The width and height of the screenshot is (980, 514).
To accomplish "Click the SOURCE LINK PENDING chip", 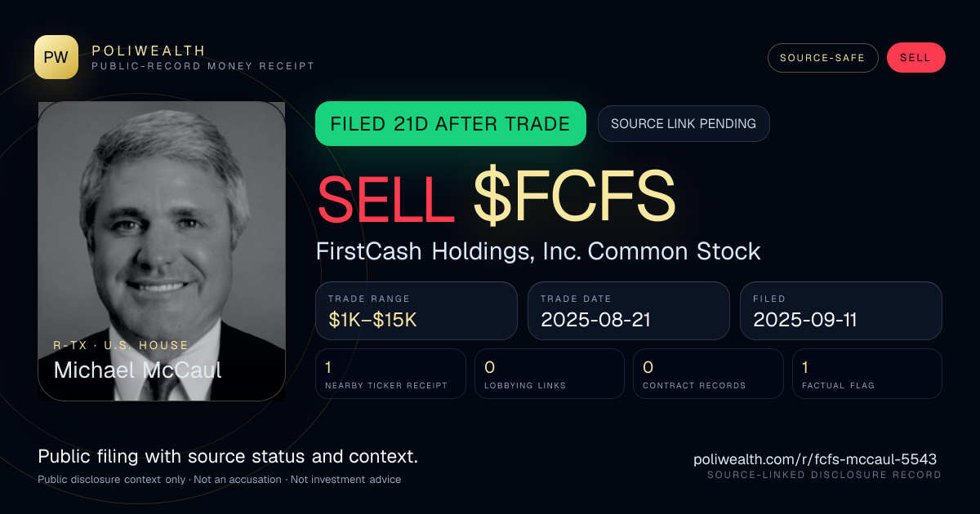I will [x=684, y=124].
